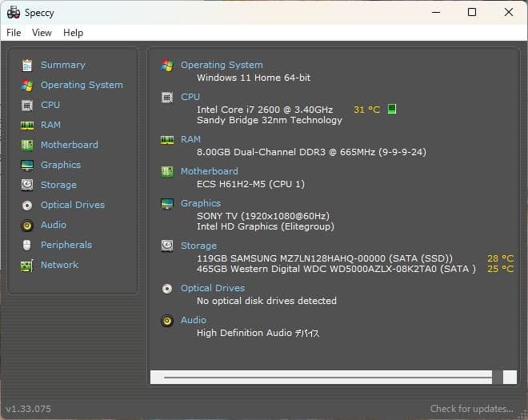Click the High Definition Audio device text
The width and height of the screenshot is (528, 420).
pyautogui.click(x=258, y=333)
